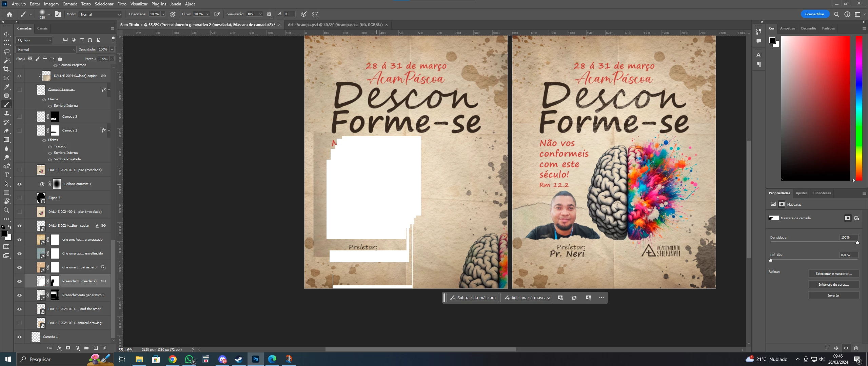Select the Move tool

[x=6, y=34]
